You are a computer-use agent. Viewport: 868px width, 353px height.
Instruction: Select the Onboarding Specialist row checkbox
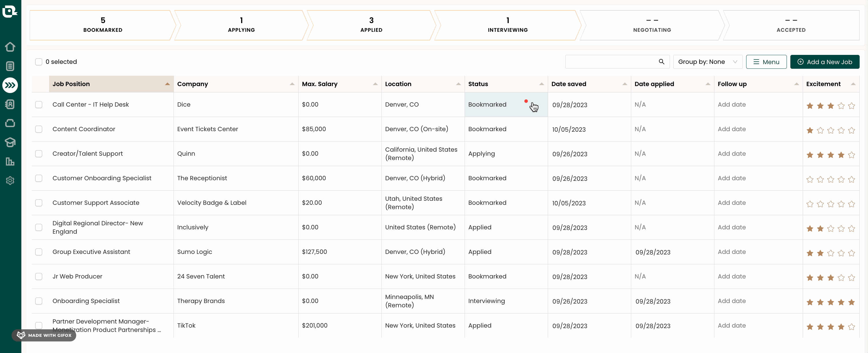coord(39,301)
